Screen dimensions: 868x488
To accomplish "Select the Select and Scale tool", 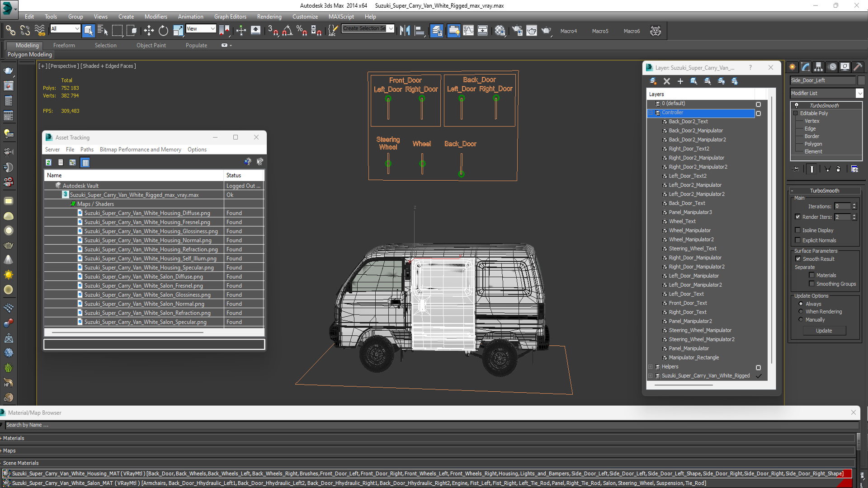I will pyautogui.click(x=178, y=31).
